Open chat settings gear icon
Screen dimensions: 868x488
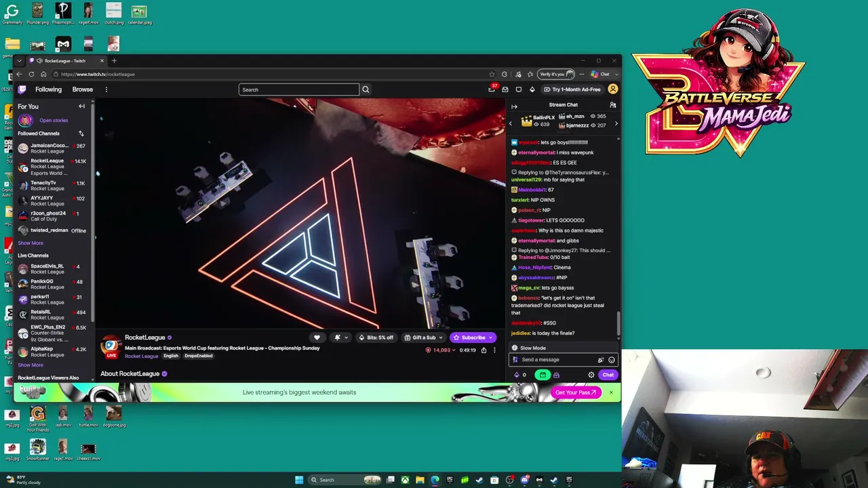(591, 375)
